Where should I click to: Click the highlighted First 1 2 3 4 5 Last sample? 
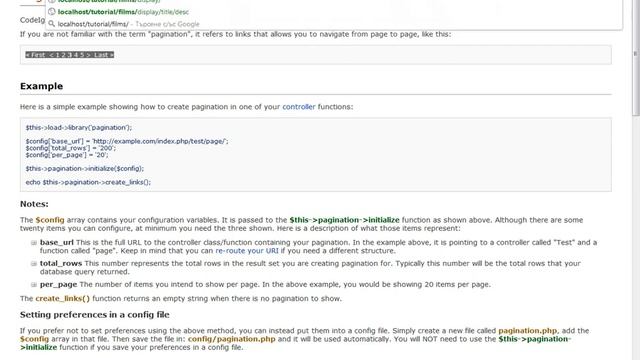tap(69, 55)
